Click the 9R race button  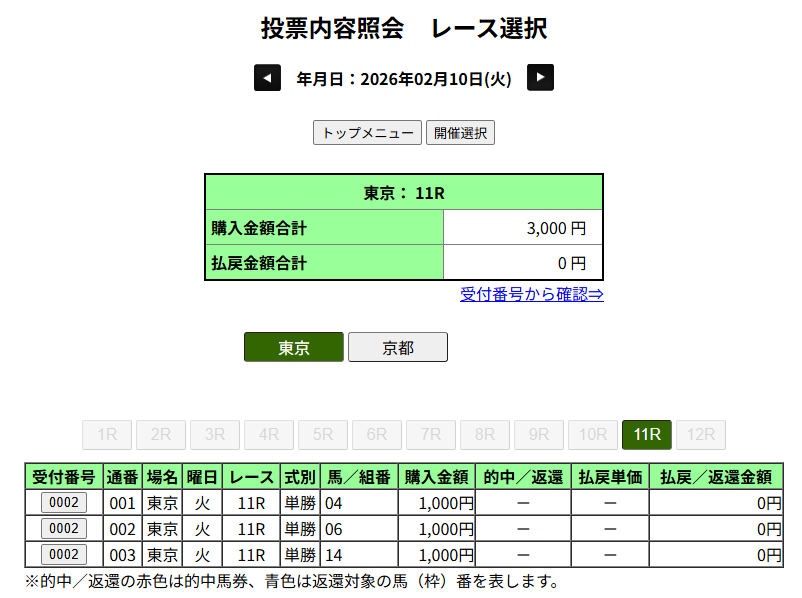(x=539, y=435)
